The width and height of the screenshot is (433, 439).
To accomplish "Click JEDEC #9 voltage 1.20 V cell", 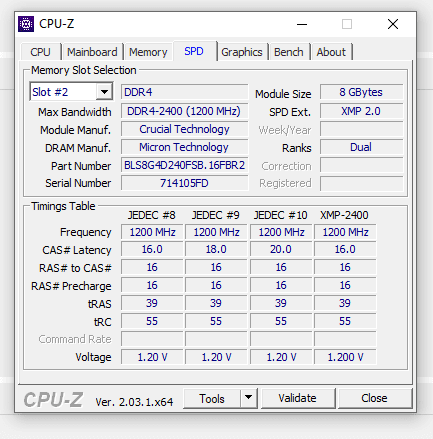I will (x=216, y=357).
